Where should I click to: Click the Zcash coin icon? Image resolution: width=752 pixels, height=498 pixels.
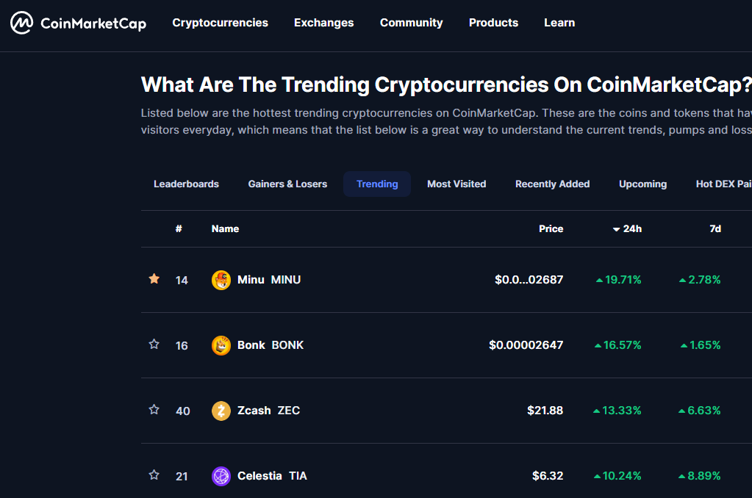(221, 411)
